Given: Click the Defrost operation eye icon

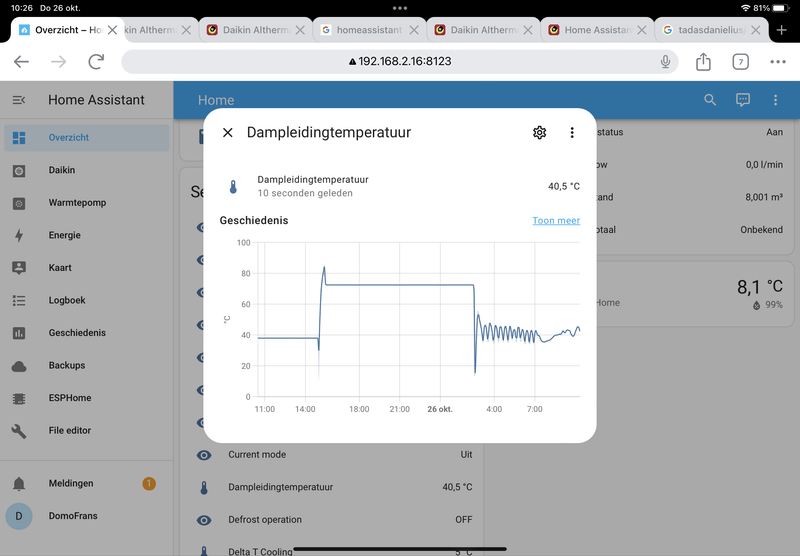Looking at the screenshot, I should 204,520.
